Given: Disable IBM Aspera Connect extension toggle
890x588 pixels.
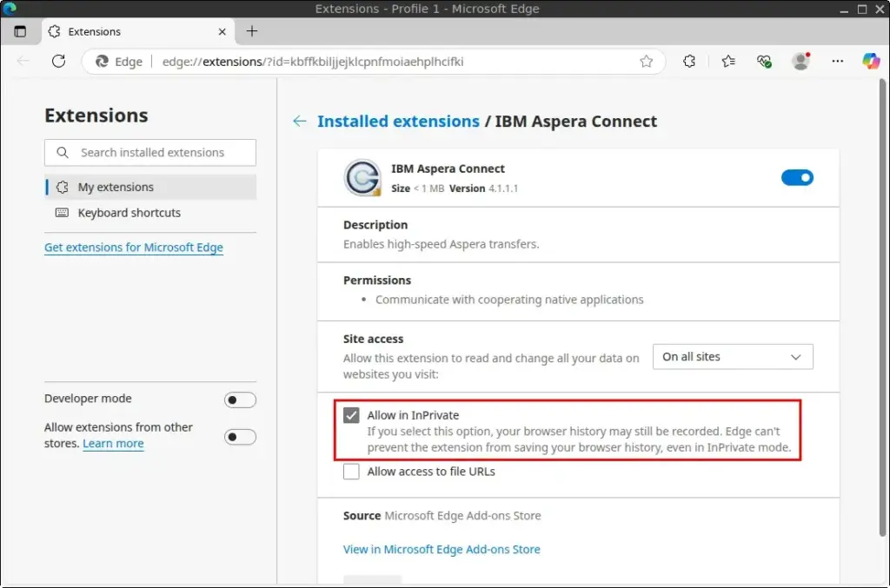Looking at the screenshot, I should click(x=797, y=177).
